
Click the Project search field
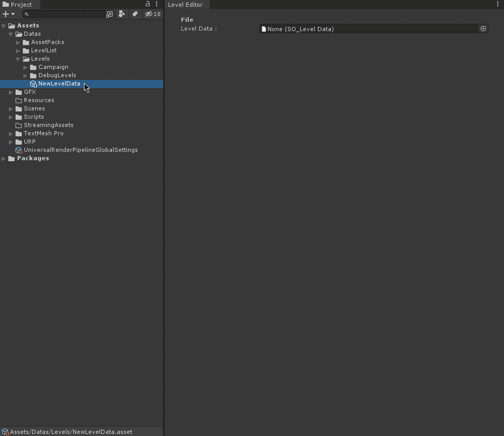[x=65, y=15]
